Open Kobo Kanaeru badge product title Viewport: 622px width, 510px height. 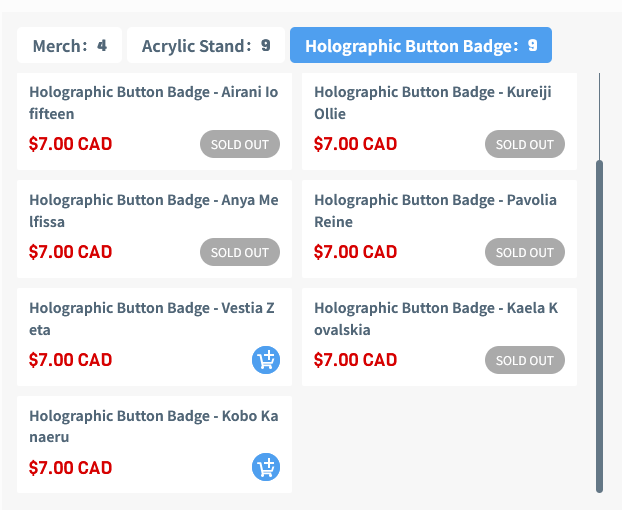tap(153, 426)
